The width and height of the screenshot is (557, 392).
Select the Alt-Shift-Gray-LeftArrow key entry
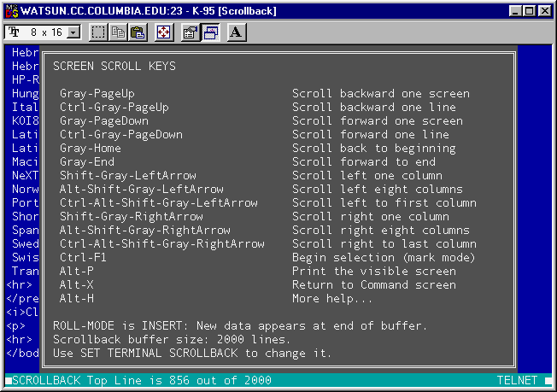click(141, 190)
